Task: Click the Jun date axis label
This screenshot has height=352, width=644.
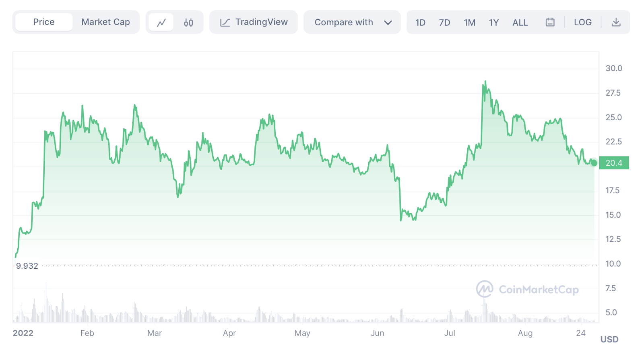Action: tap(378, 333)
